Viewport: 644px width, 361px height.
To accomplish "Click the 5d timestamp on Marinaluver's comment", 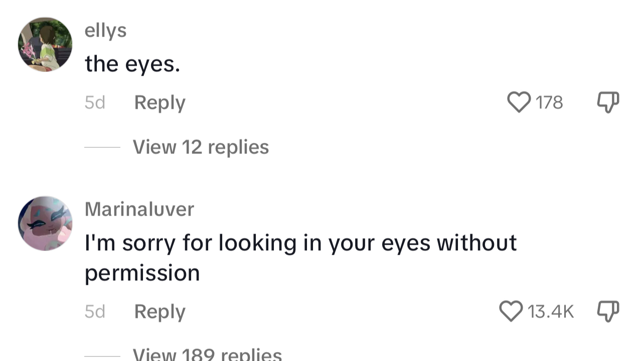I will [x=95, y=312].
